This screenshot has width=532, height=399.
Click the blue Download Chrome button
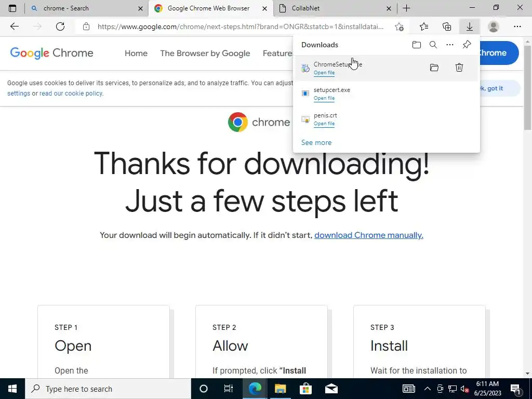(x=498, y=53)
